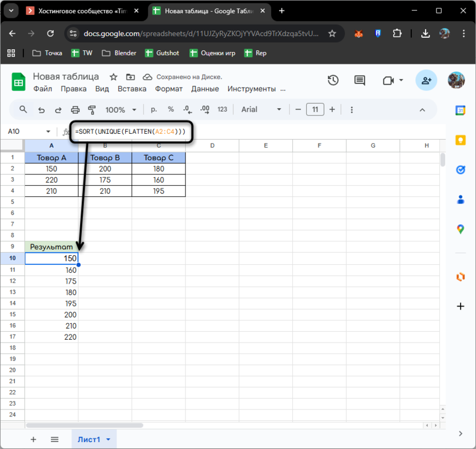Open browser extensions puzzle icon
Image resolution: width=476 pixels, height=449 pixels.
click(397, 33)
